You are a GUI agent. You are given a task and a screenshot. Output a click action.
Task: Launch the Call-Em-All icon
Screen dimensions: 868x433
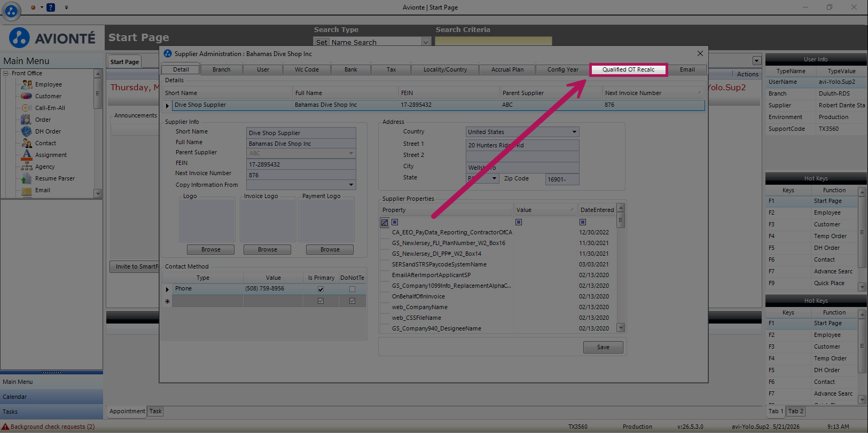(27, 108)
